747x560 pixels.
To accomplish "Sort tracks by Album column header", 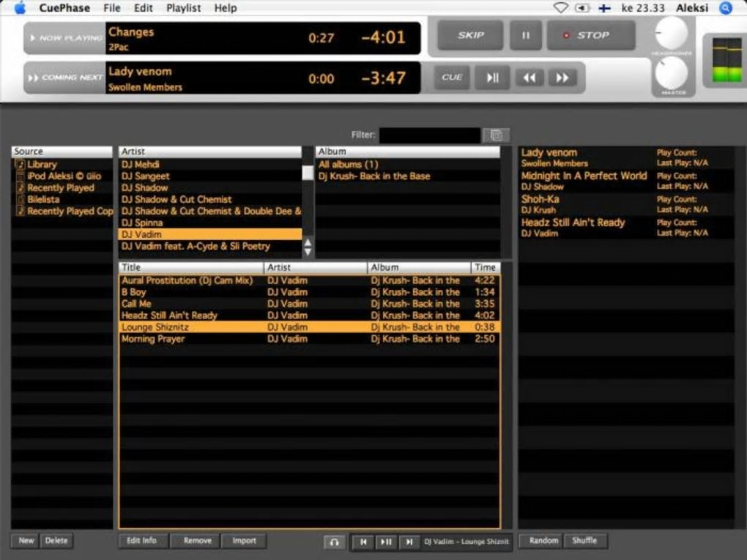I will [419, 268].
